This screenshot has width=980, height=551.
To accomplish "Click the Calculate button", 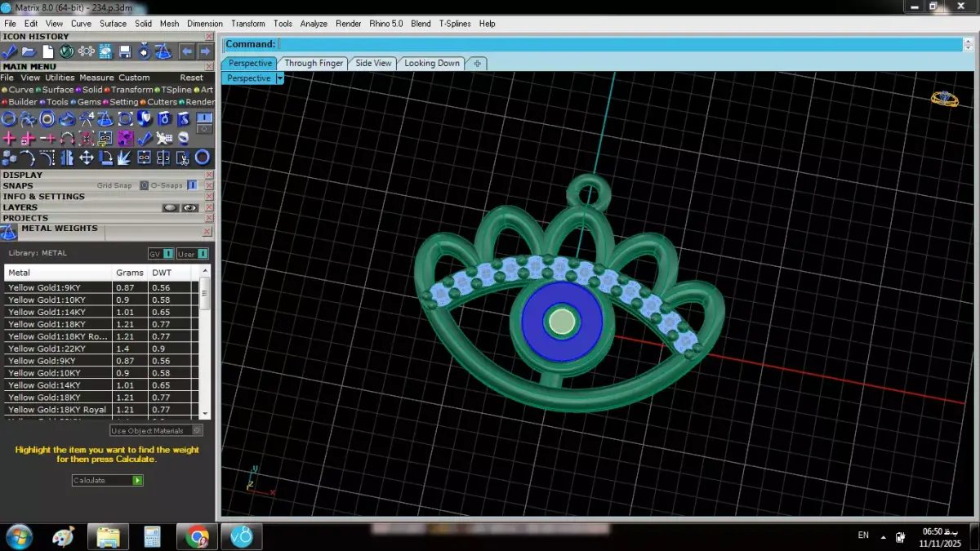I will pyautogui.click(x=107, y=480).
